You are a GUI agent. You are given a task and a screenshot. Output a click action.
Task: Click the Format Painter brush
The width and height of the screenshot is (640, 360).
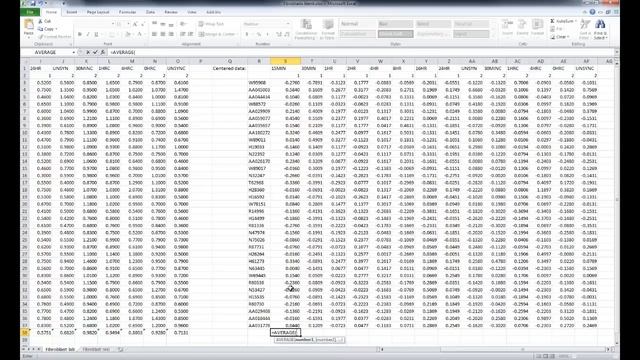(40, 37)
